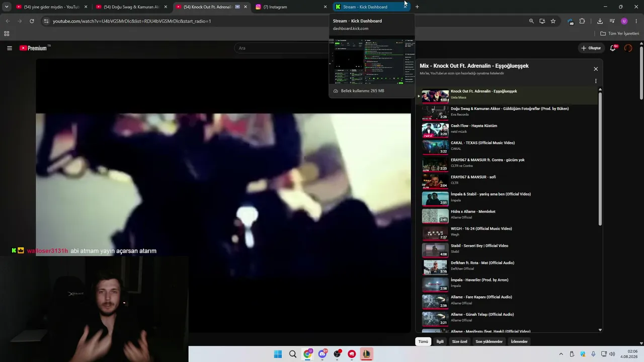Go back to the previous page
Image resolution: width=644 pixels, height=362 pixels.
8,21
